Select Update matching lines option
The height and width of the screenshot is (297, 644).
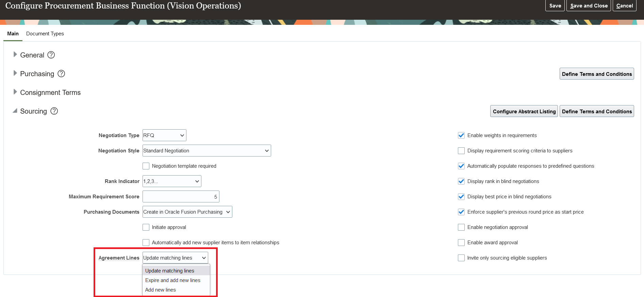tap(176, 270)
